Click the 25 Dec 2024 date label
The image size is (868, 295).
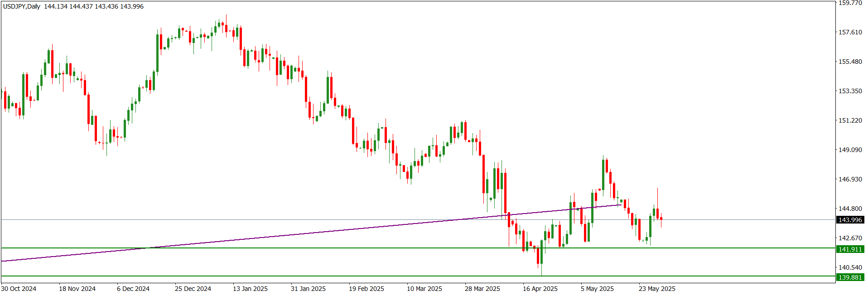pyautogui.click(x=193, y=289)
